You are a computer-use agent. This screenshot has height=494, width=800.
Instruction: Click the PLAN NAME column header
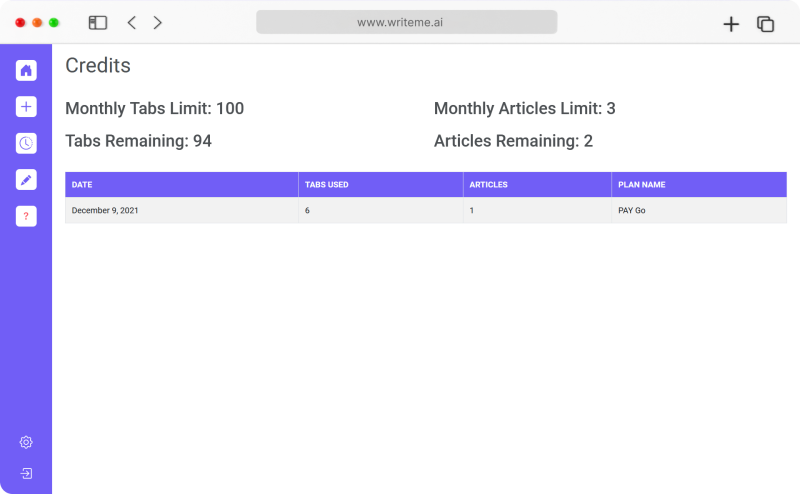pyautogui.click(x=699, y=185)
